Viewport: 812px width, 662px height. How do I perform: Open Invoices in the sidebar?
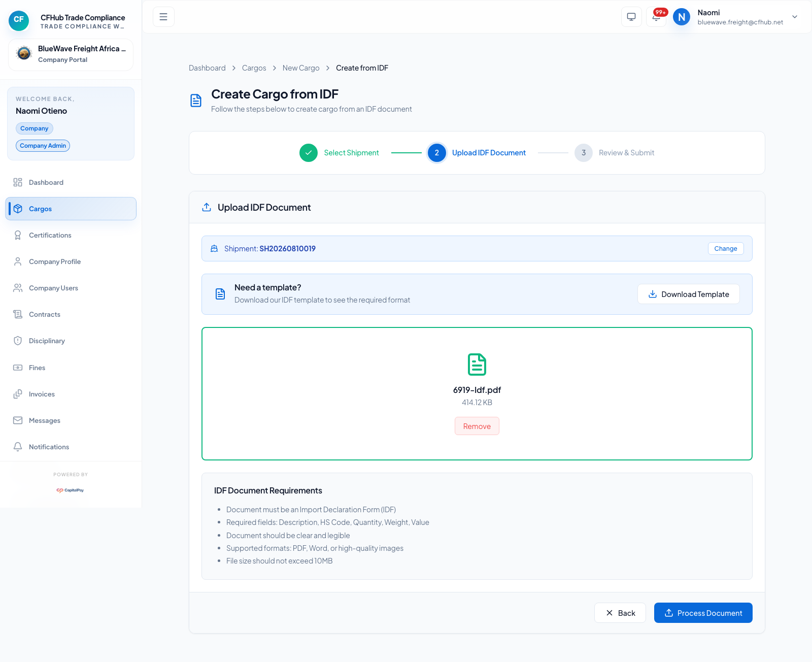click(x=42, y=394)
